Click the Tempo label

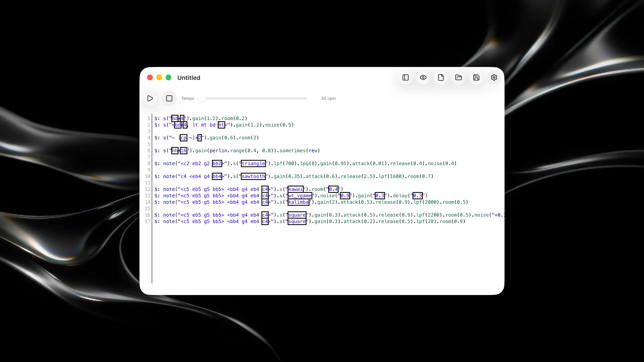coord(188,98)
